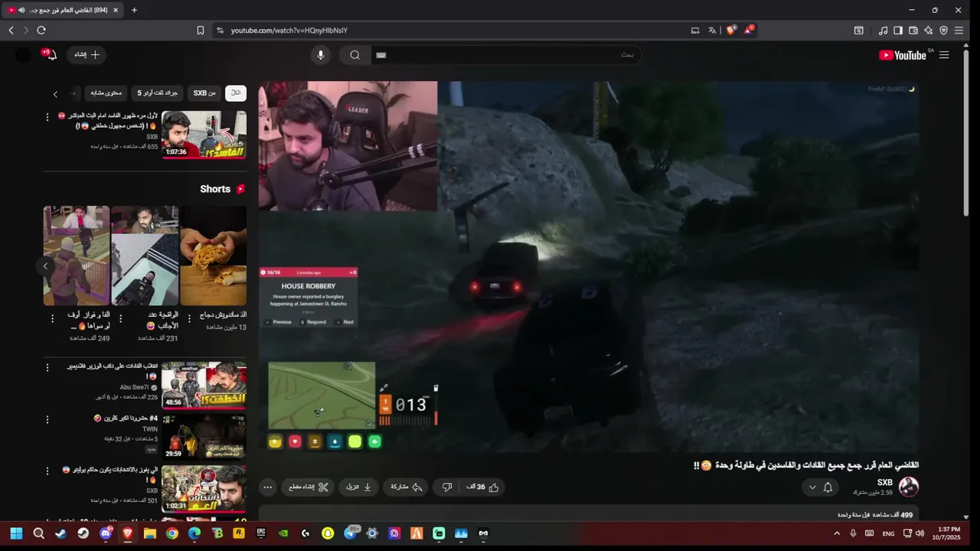The width and height of the screenshot is (980, 551).
Task: Select the 'جراند ثفت أوتو 5' chip
Action: [x=157, y=93]
